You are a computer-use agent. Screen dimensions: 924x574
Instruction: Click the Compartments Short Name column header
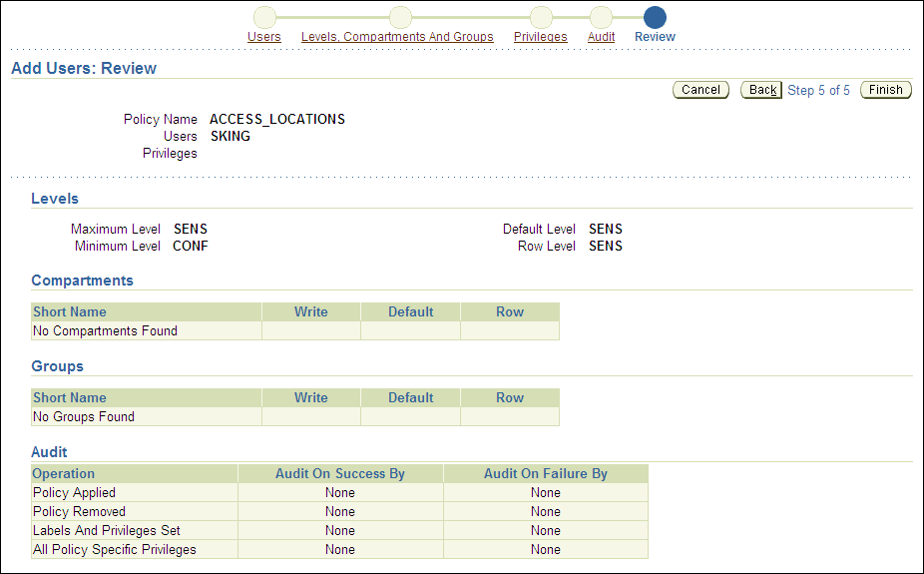(x=70, y=312)
